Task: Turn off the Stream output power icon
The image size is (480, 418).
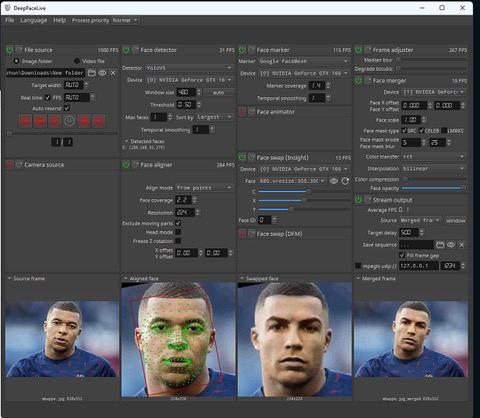Action: click(358, 200)
